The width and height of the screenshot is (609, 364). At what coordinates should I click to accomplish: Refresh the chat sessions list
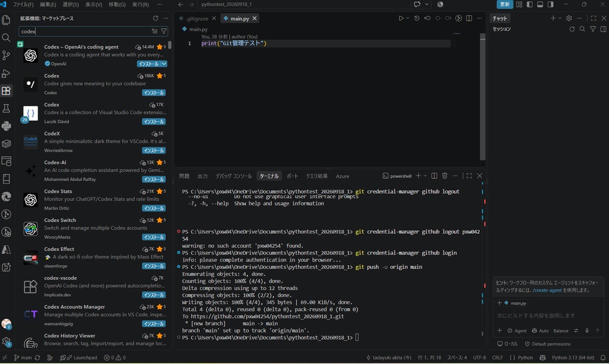(572, 29)
